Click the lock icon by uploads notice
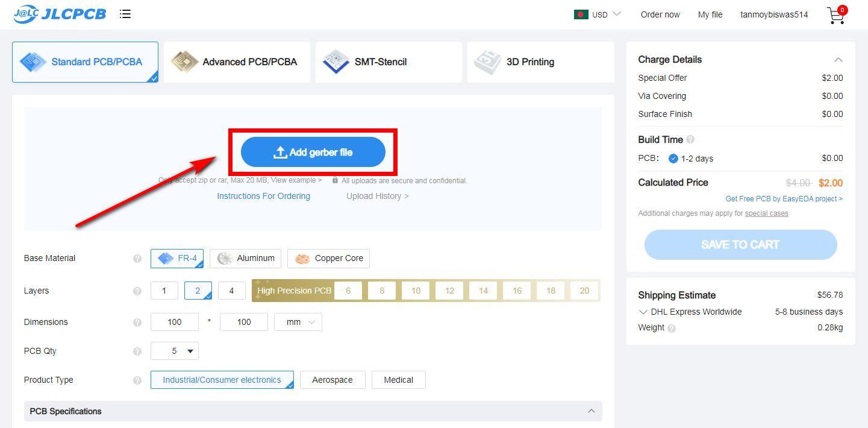The image size is (868, 428). [335, 180]
